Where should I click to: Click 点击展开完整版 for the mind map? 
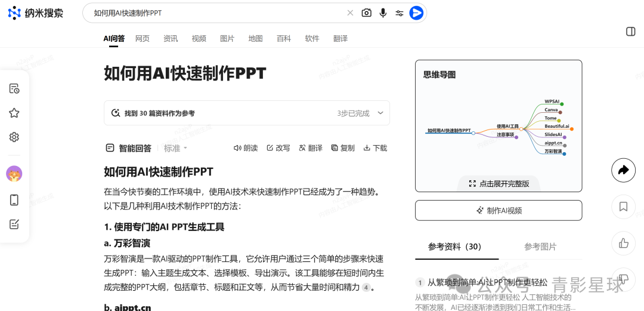(499, 183)
